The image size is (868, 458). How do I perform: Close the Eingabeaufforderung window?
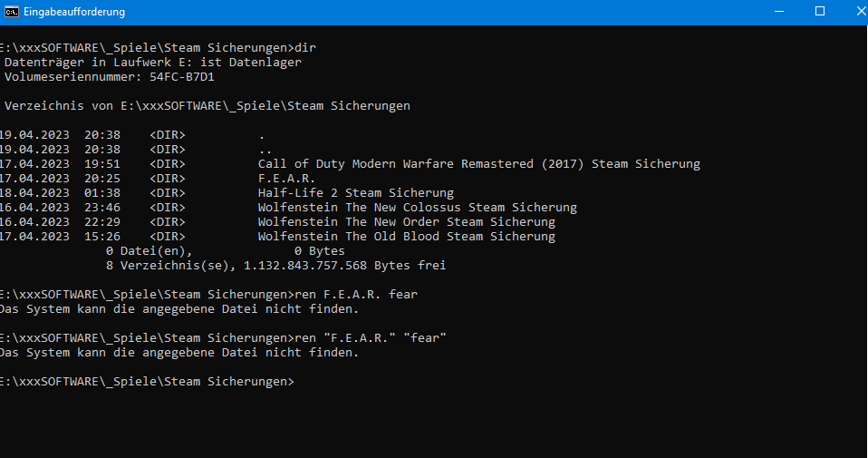tap(861, 12)
